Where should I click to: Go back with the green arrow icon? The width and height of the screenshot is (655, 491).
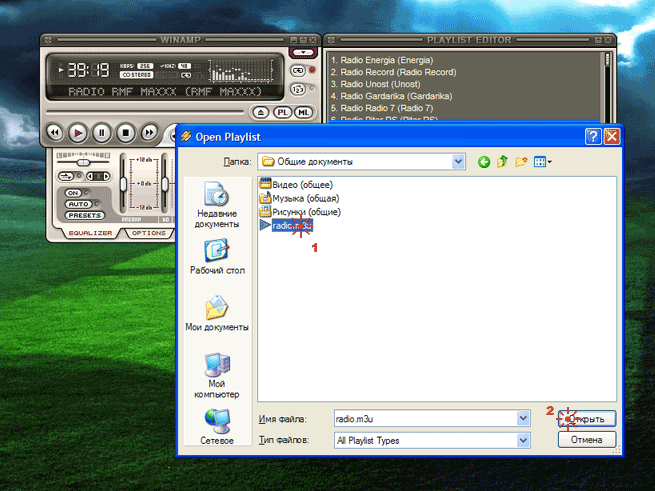pyautogui.click(x=484, y=162)
